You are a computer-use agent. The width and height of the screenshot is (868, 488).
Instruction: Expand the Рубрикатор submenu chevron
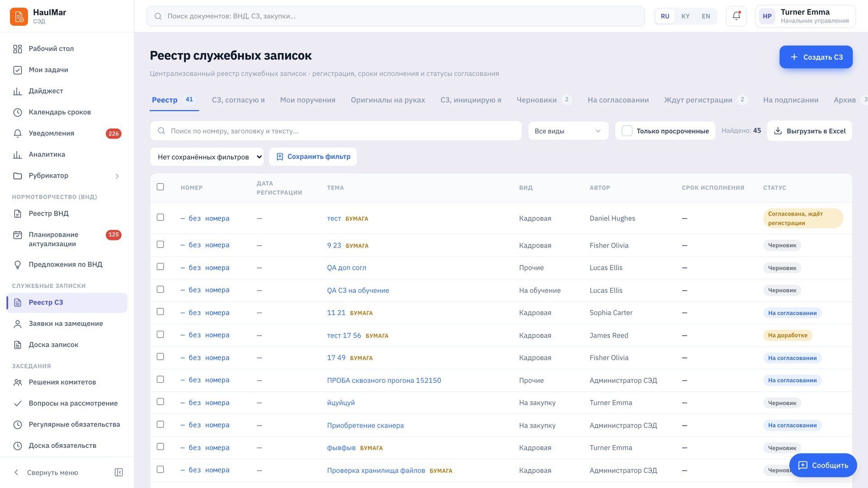click(x=117, y=176)
